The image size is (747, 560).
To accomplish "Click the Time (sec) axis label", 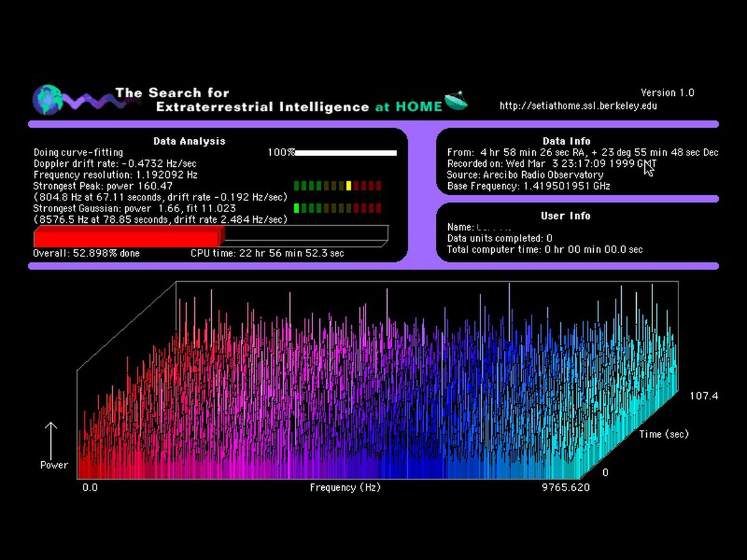I will pos(664,434).
